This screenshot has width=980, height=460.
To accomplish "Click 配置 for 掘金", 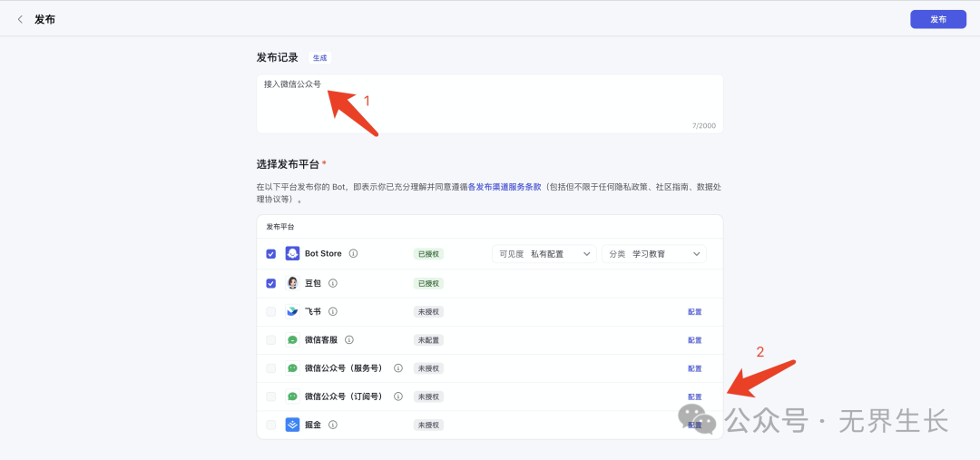I will pyautogui.click(x=695, y=425).
